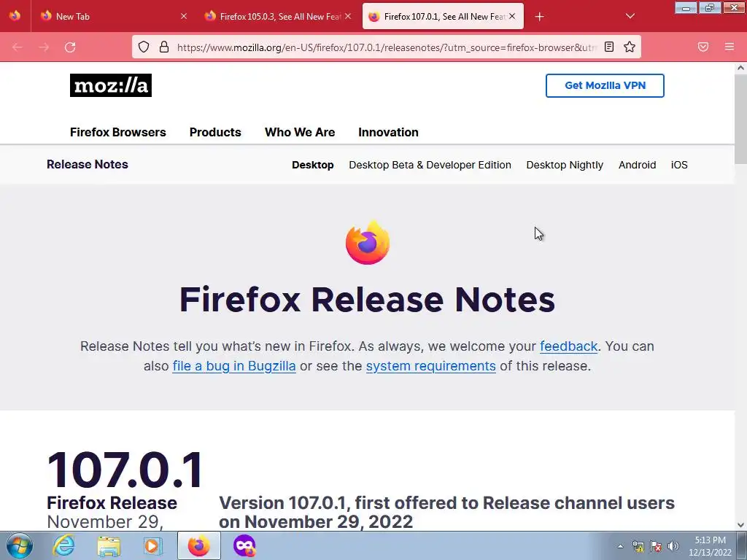Open the Windows Start menu
Screen dimensions: 747x560
click(x=19, y=545)
